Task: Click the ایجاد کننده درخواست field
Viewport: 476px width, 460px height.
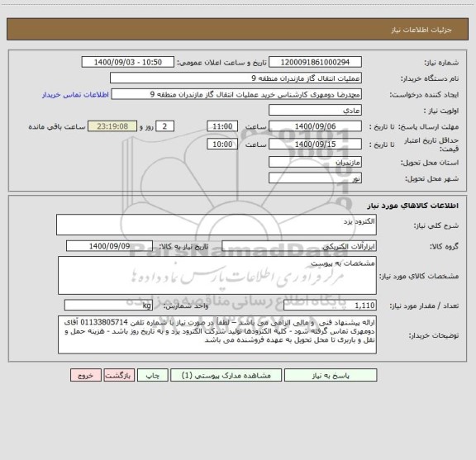Action: tap(236, 94)
